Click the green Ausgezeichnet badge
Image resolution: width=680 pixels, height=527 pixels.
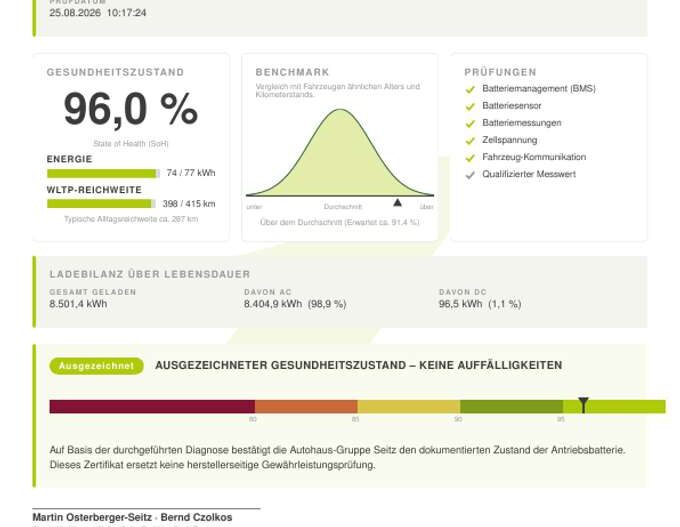(96, 366)
